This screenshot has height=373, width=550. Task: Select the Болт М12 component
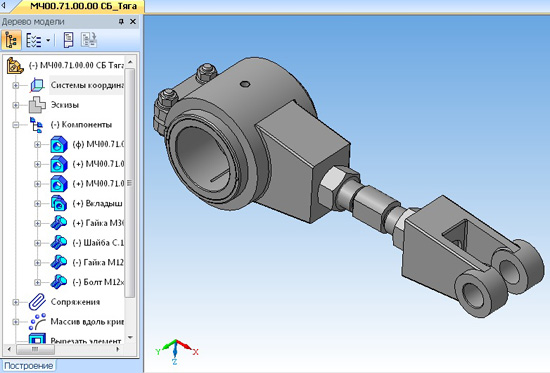[98, 282]
